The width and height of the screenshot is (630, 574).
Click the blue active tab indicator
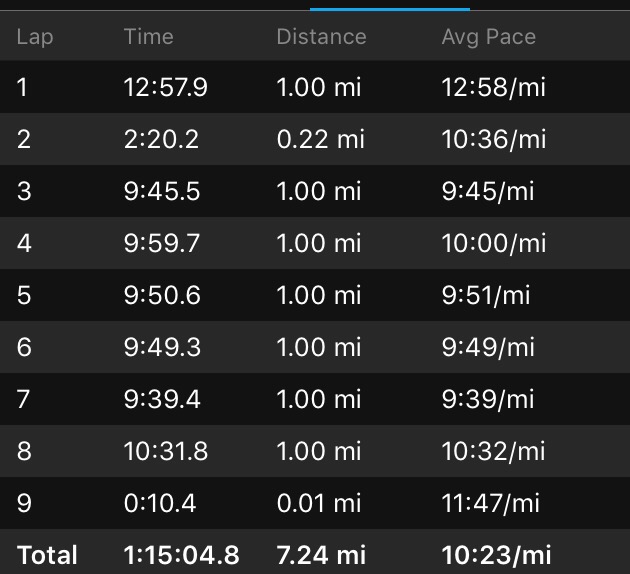point(375,8)
